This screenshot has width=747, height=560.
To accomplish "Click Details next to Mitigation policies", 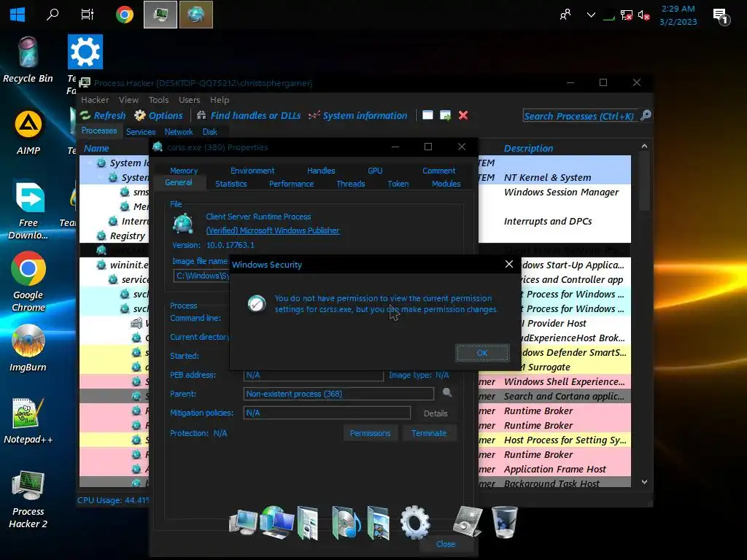I will tap(436, 413).
